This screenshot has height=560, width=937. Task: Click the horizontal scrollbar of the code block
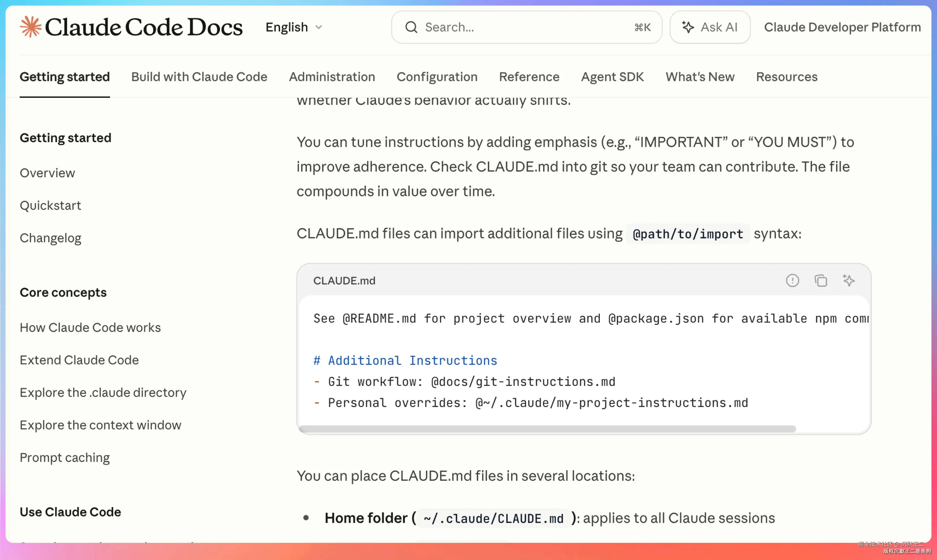(x=547, y=429)
